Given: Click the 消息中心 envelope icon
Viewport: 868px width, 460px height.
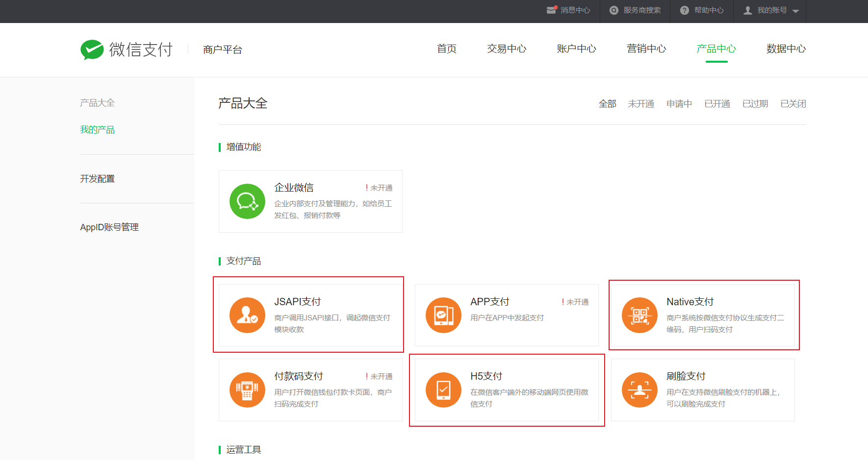Looking at the screenshot, I should (x=552, y=10).
